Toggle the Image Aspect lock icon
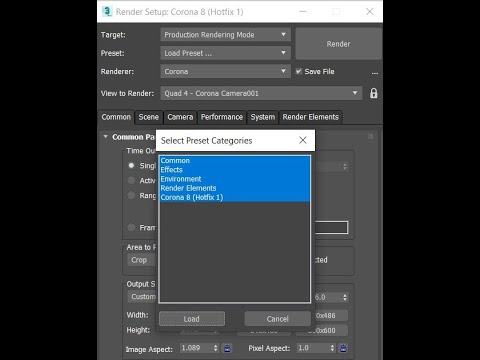The height and width of the screenshot is (360, 480). 227,348
